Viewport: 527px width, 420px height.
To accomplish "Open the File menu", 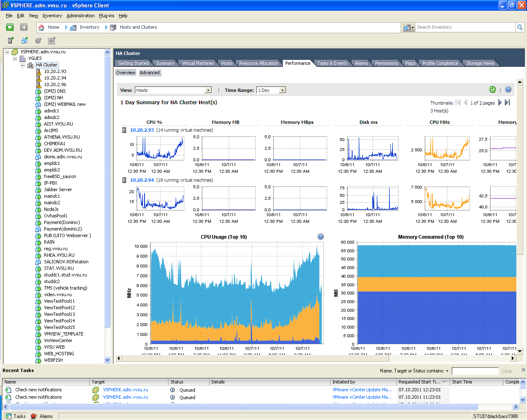I will point(9,16).
